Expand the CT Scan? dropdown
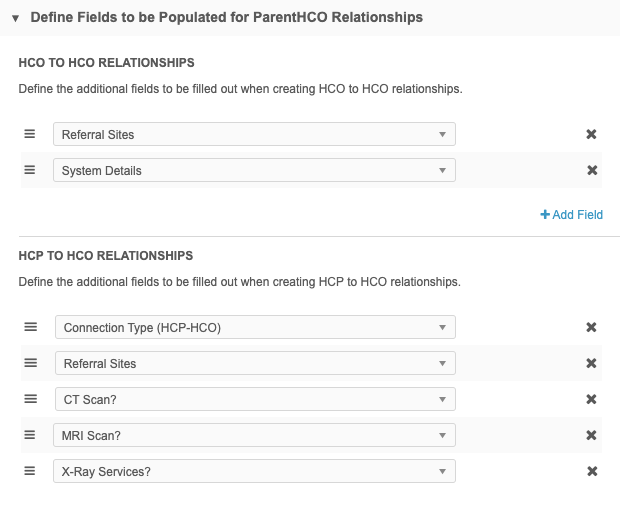This screenshot has width=620, height=507. (254, 399)
